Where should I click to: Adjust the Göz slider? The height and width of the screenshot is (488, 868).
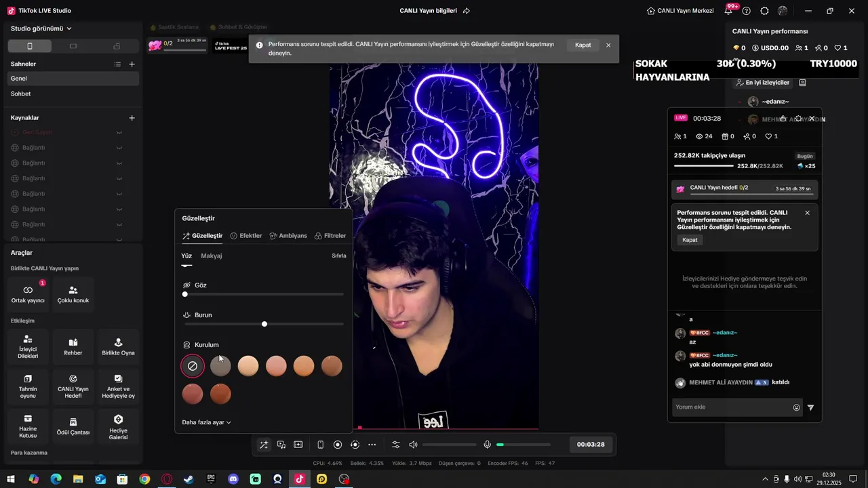[x=264, y=294]
